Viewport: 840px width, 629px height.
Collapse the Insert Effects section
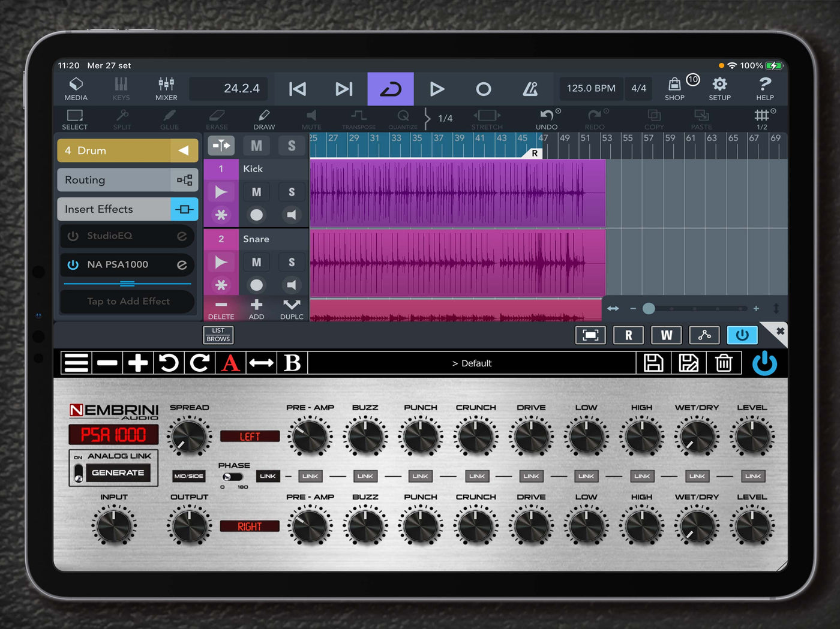point(127,209)
